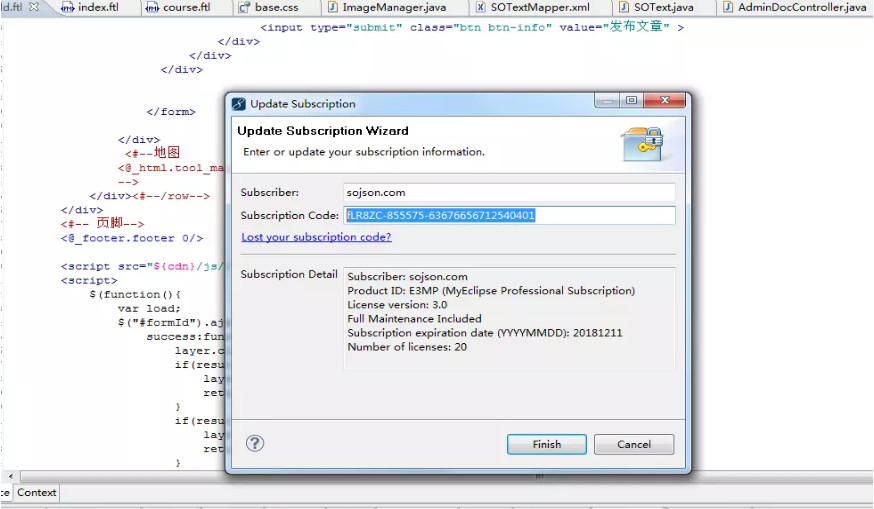Click the 'Full Maintenance Included' line
This screenshot has width=874, height=509.
[x=414, y=318]
